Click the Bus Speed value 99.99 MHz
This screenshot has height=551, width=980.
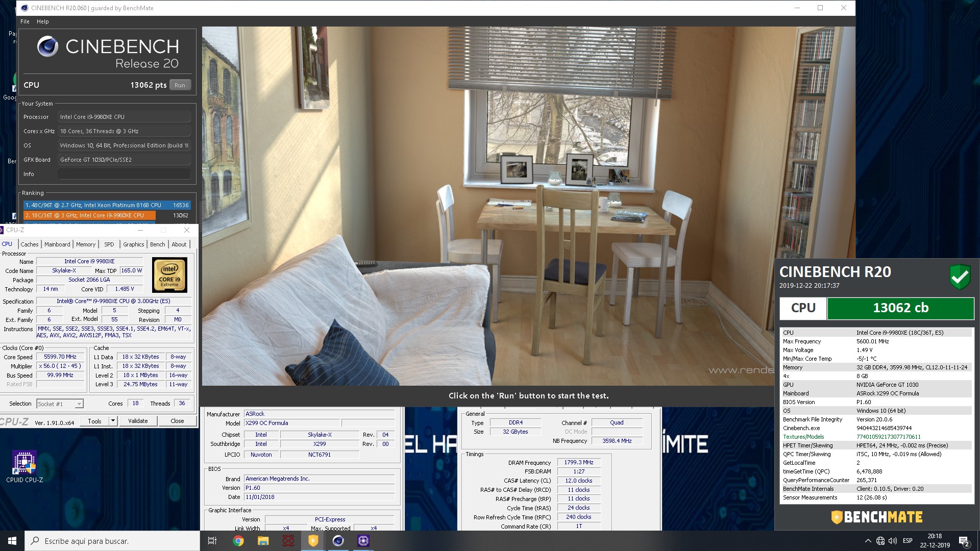click(x=60, y=375)
